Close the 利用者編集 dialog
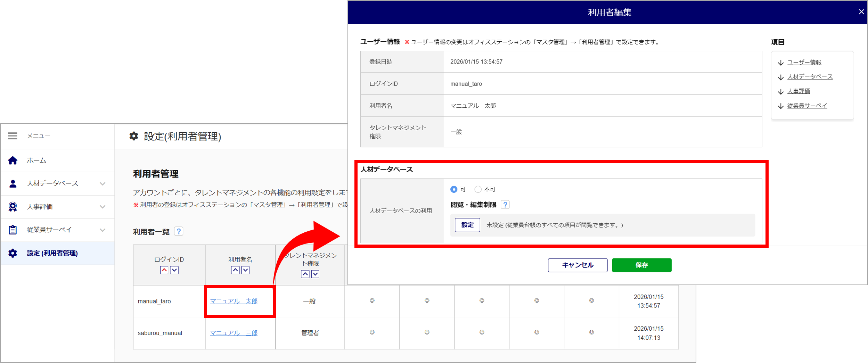Screen dimensions: 868x363 point(861,12)
